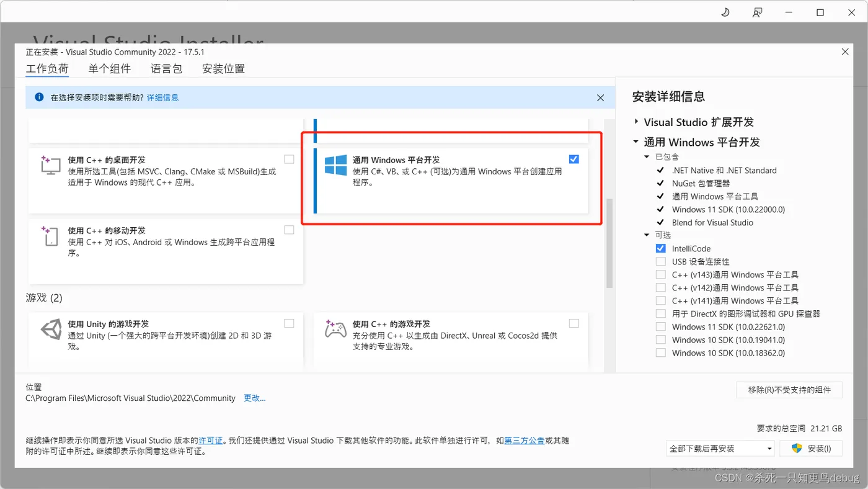Enable the USB 设备连接性 option

tap(660, 261)
